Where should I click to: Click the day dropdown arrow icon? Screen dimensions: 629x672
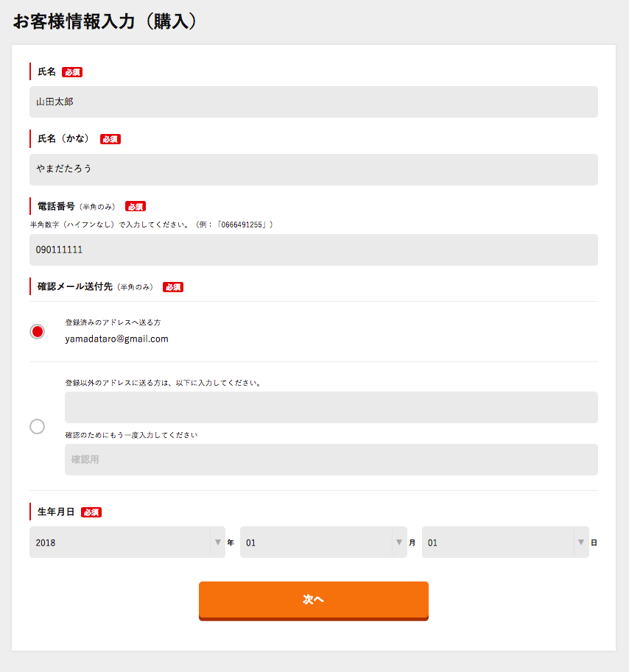(581, 542)
